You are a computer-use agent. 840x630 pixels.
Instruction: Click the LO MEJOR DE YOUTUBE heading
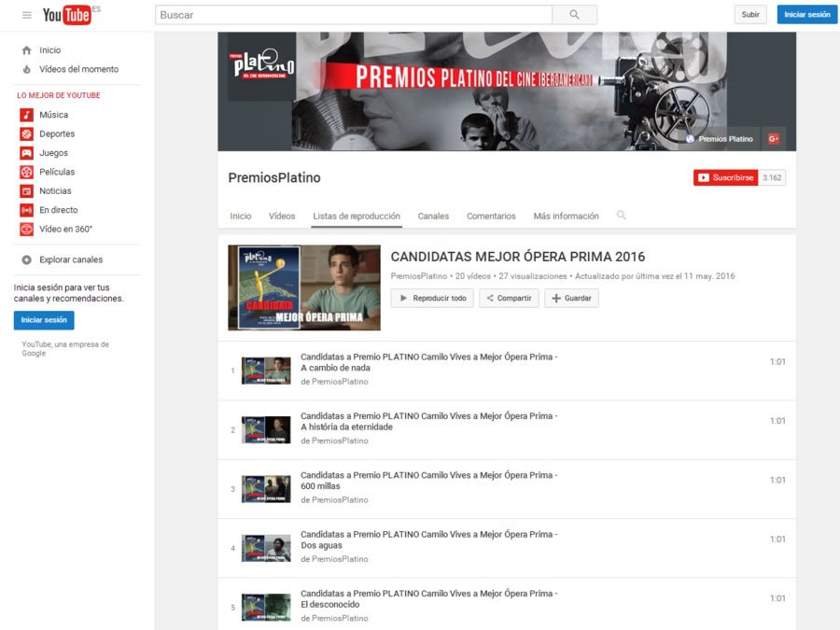(59, 95)
